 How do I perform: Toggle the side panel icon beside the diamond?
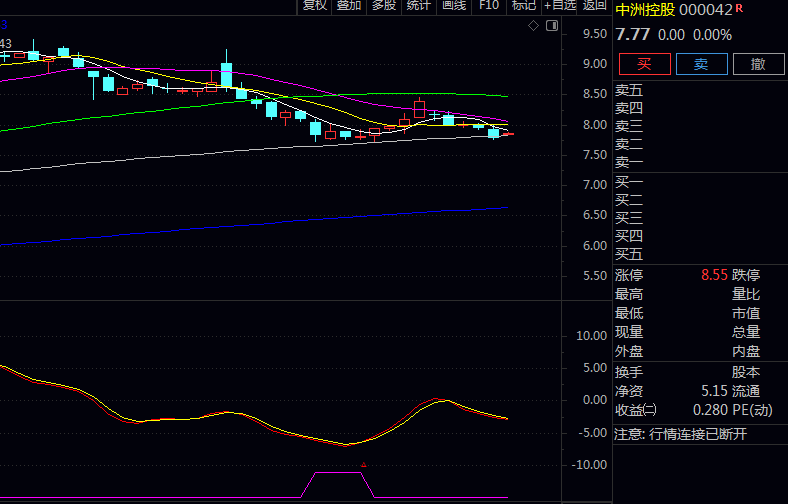point(551,25)
